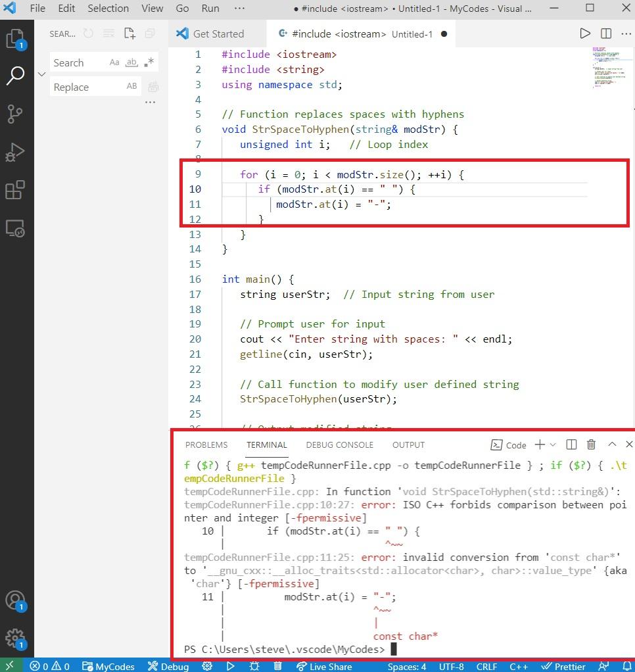Click Refresh search results icon

pyautogui.click(x=88, y=34)
